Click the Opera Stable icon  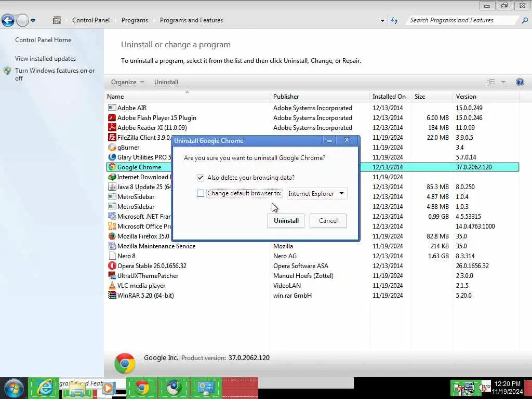pyautogui.click(x=112, y=265)
